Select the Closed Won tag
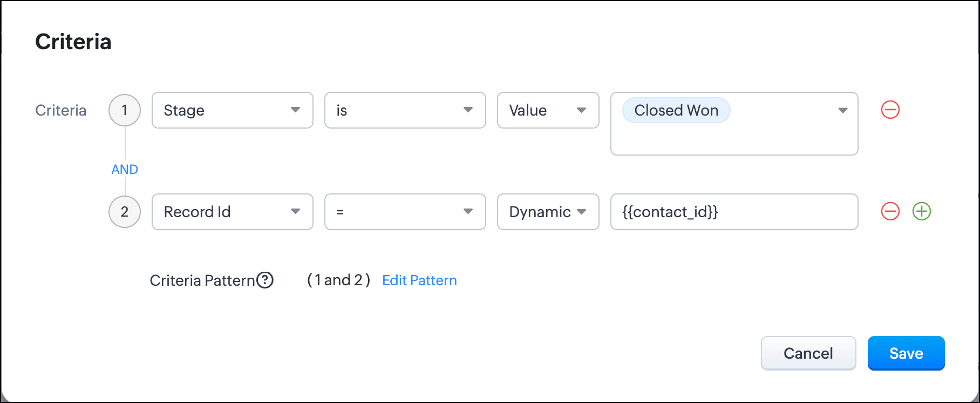 tap(676, 110)
